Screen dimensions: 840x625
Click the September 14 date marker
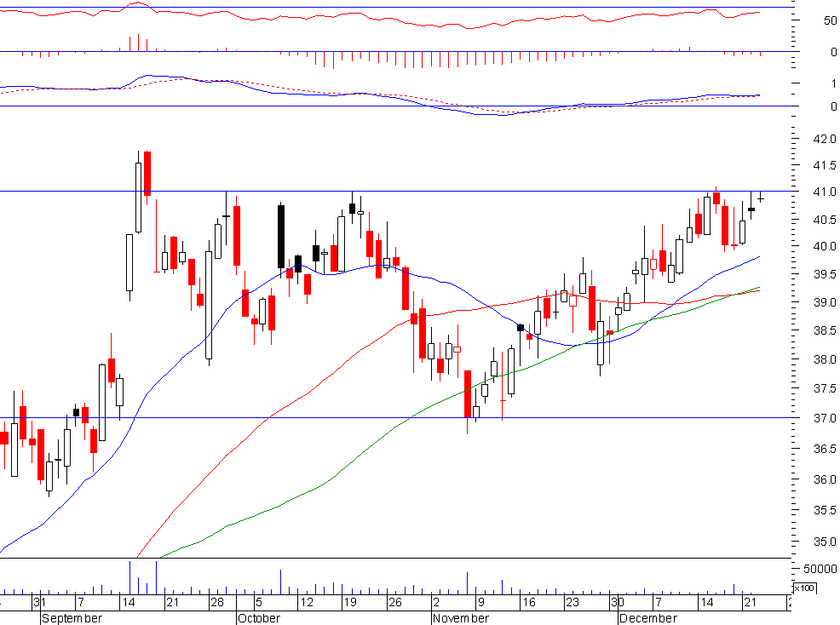pyautogui.click(x=128, y=603)
